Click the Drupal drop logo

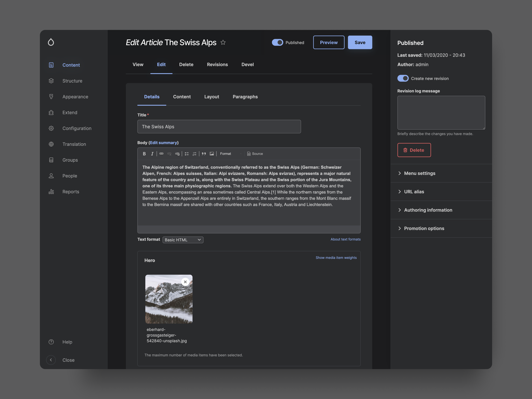tap(51, 42)
